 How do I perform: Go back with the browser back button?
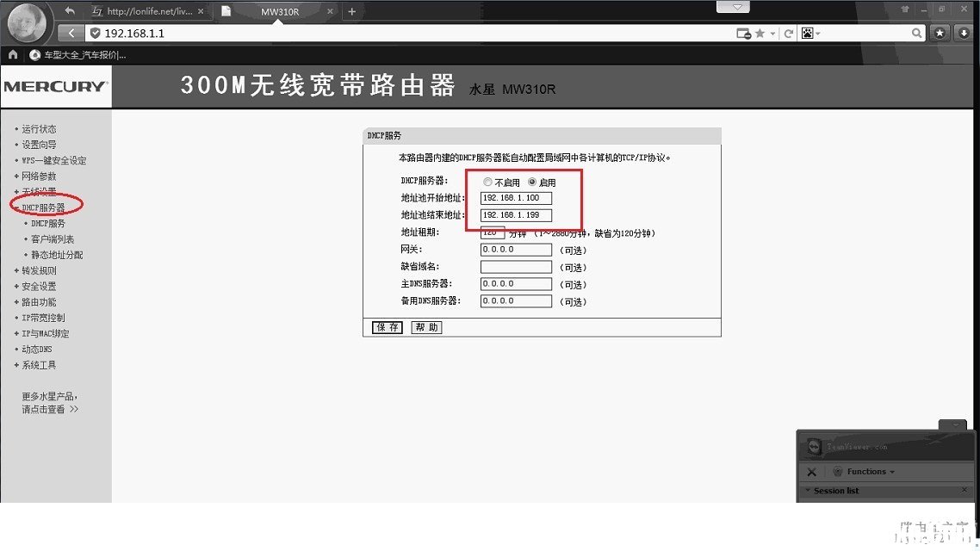pyautogui.click(x=71, y=33)
